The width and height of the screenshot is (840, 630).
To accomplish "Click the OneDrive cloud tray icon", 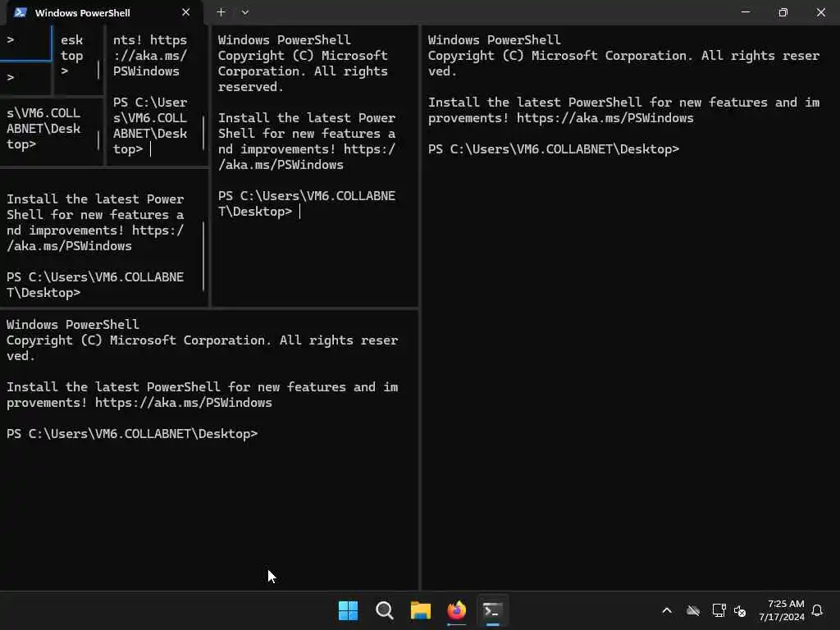I will [x=693, y=610].
